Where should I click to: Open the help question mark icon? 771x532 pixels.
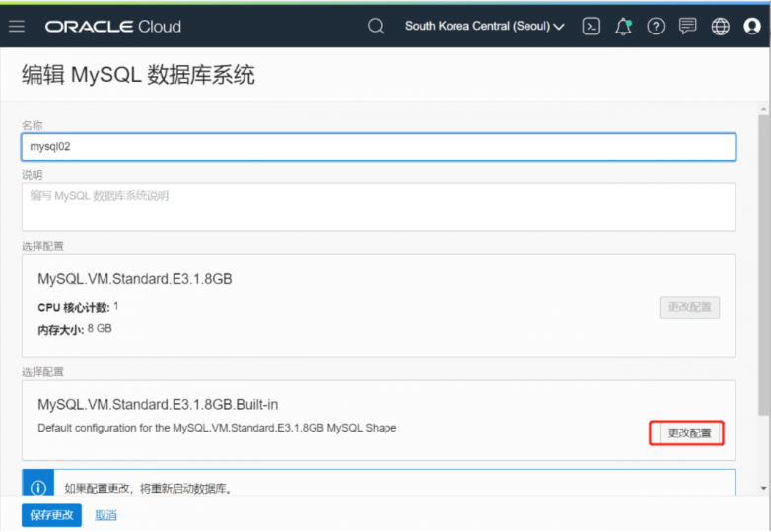pyautogui.click(x=656, y=26)
